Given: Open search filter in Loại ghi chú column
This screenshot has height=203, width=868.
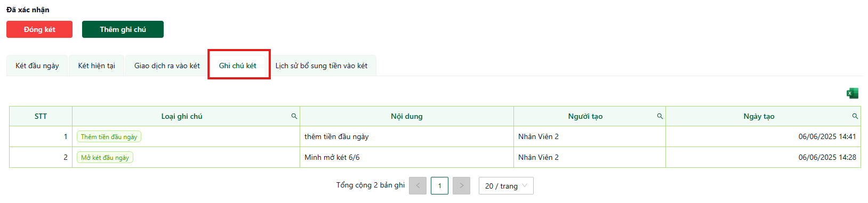Looking at the screenshot, I should click(294, 116).
